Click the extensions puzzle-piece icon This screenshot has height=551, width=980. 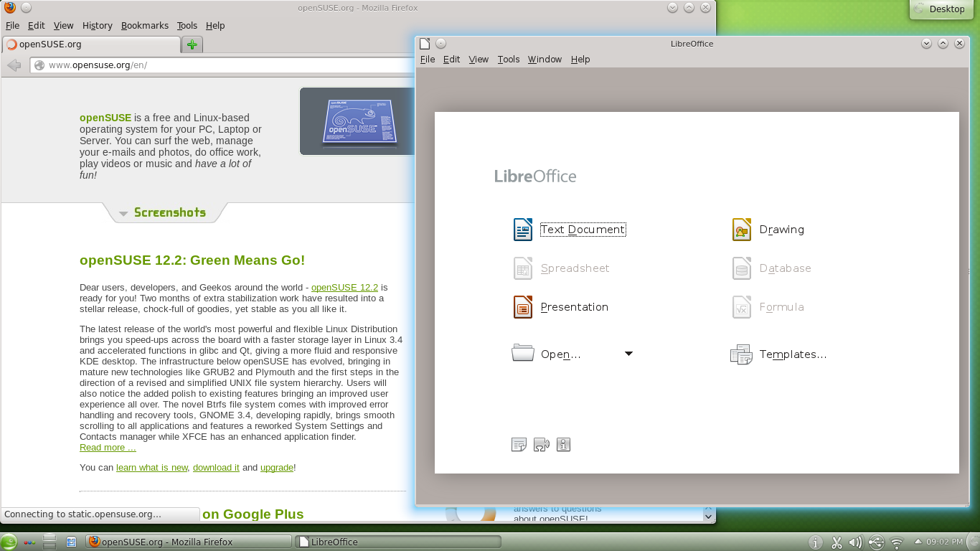[542, 445]
